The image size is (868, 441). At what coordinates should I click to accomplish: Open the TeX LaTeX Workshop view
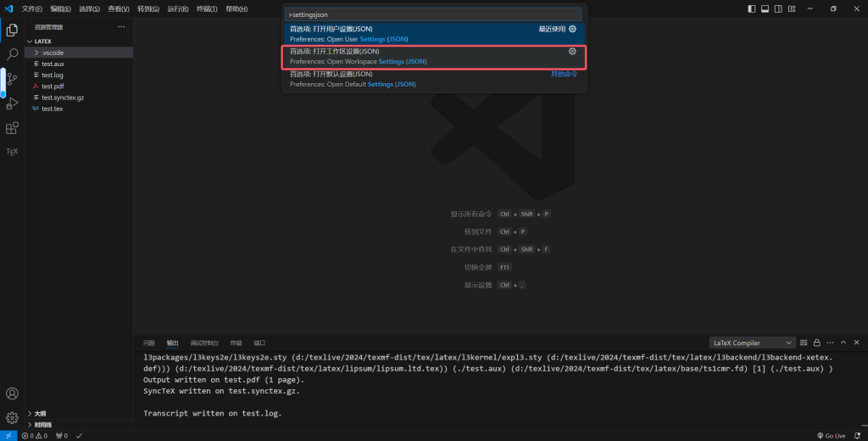pos(12,152)
